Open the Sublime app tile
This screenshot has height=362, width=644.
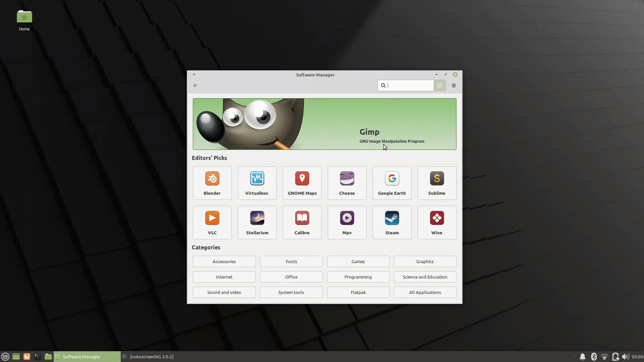tap(437, 183)
